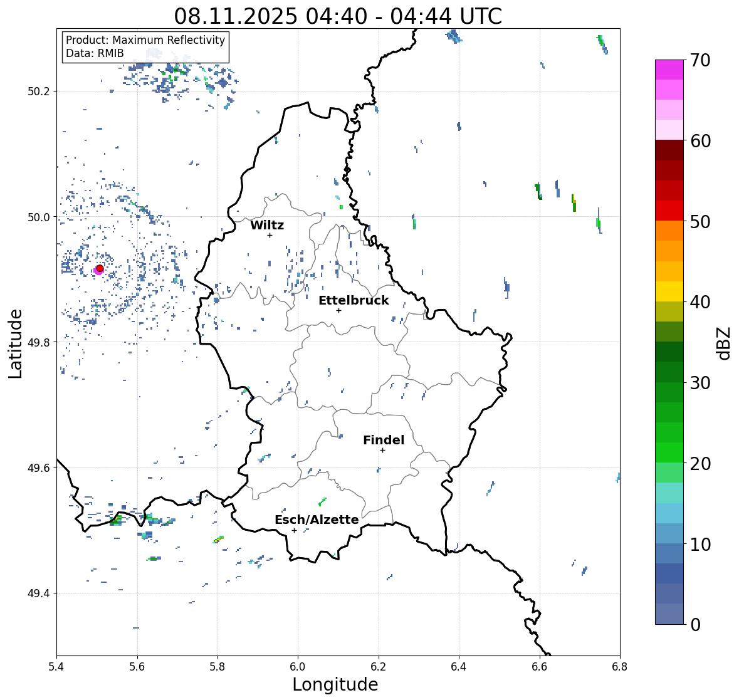
Task: Click the Ettelbruck station cross marker
Action: click(338, 310)
